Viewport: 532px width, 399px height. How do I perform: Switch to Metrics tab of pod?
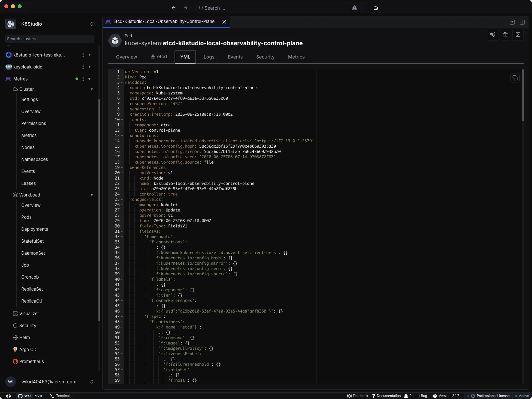tap(296, 57)
